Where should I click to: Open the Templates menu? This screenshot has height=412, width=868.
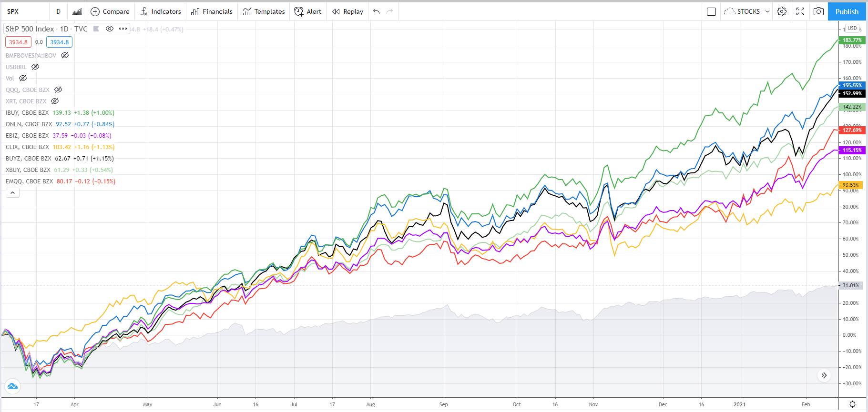[x=264, y=11]
